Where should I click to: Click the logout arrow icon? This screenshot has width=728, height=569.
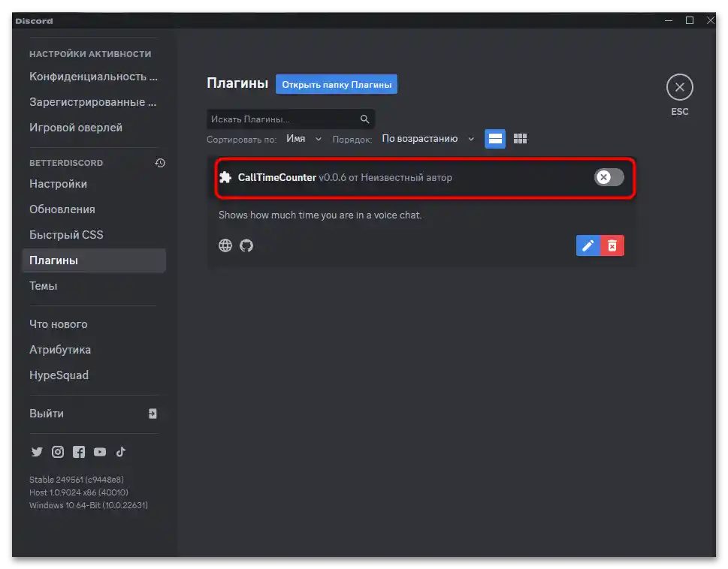pos(153,414)
